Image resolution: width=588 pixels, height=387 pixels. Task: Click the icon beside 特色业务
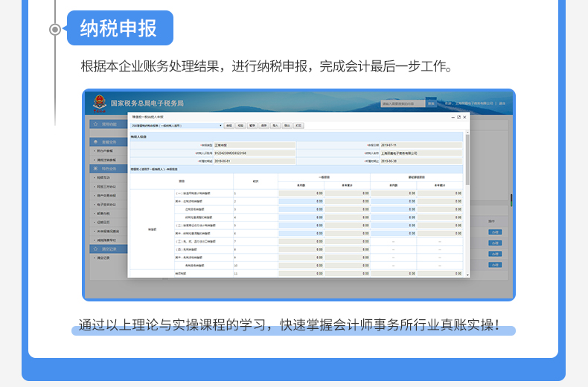[x=95, y=169]
